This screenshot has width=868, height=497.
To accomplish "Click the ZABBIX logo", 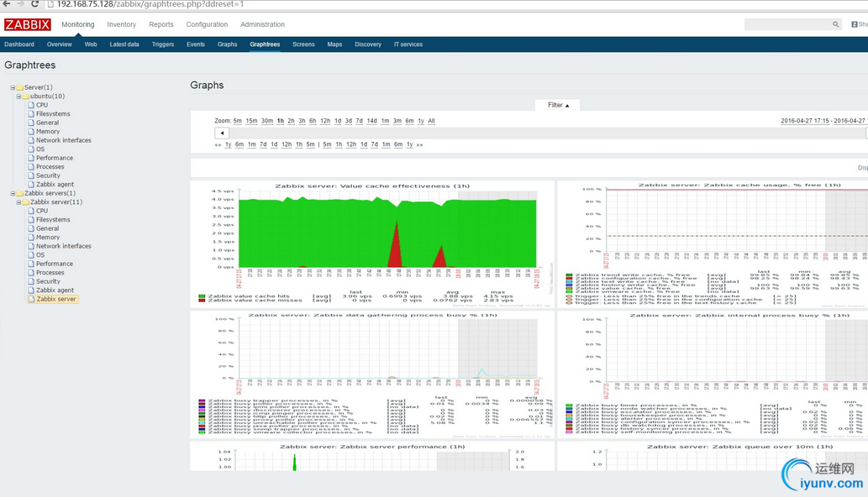I will pyautogui.click(x=27, y=24).
